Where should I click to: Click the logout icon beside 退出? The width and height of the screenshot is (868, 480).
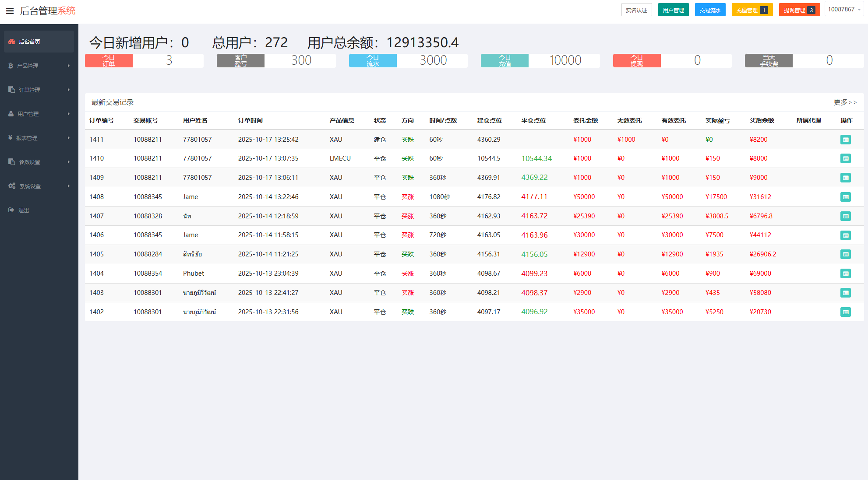tap(11, 210)
